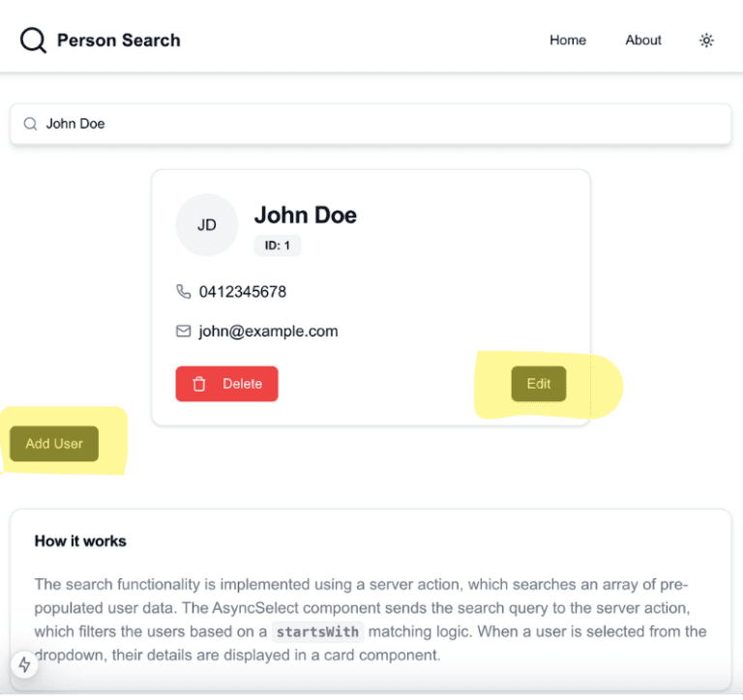Click the phone number 0412345678
Viewport: 743px width, 700px height.
pyautogui.click(x=243, y=291)
